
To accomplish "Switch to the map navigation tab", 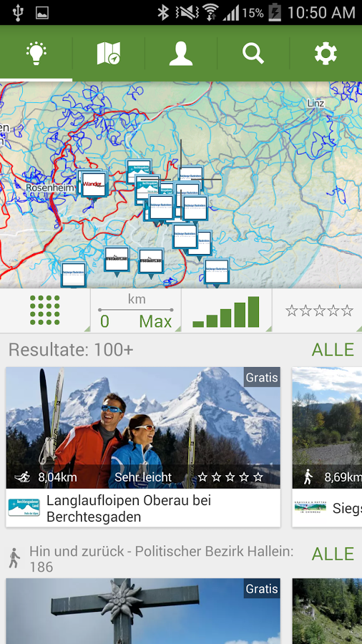I will tap(109, 54).
